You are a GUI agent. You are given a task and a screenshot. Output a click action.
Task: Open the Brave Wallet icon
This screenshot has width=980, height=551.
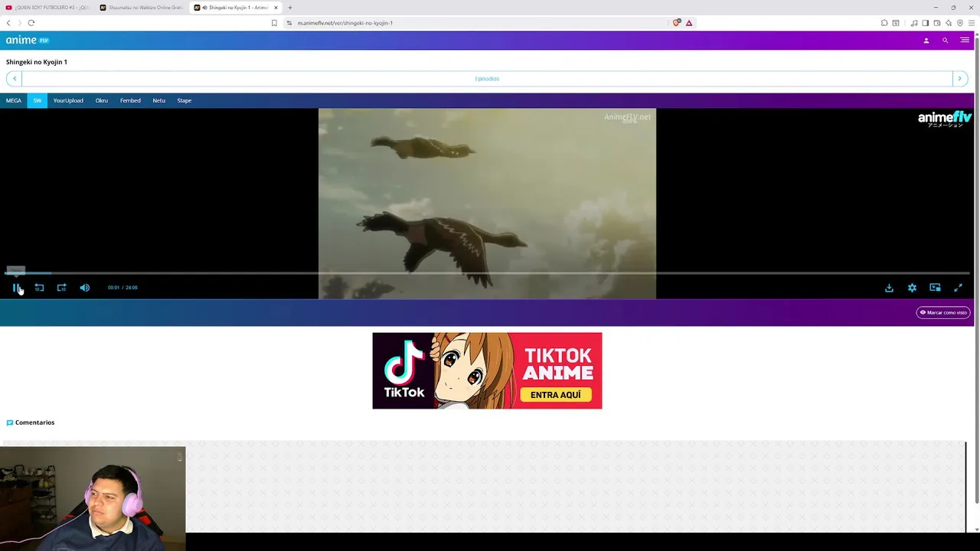(937, 23)
